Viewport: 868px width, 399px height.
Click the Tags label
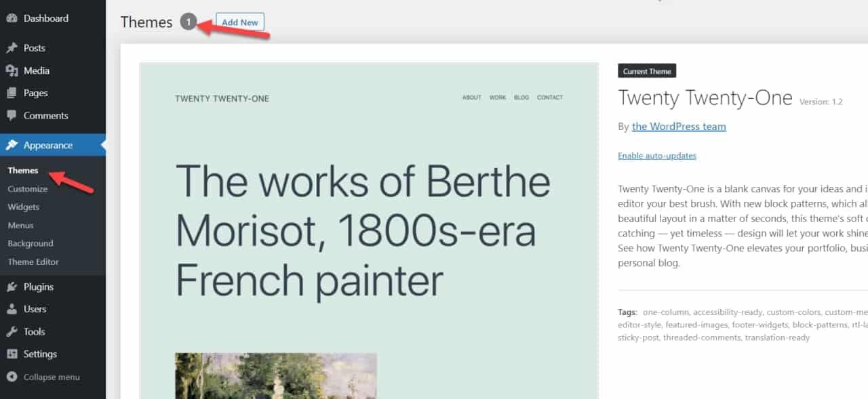(x=627, y=312)
